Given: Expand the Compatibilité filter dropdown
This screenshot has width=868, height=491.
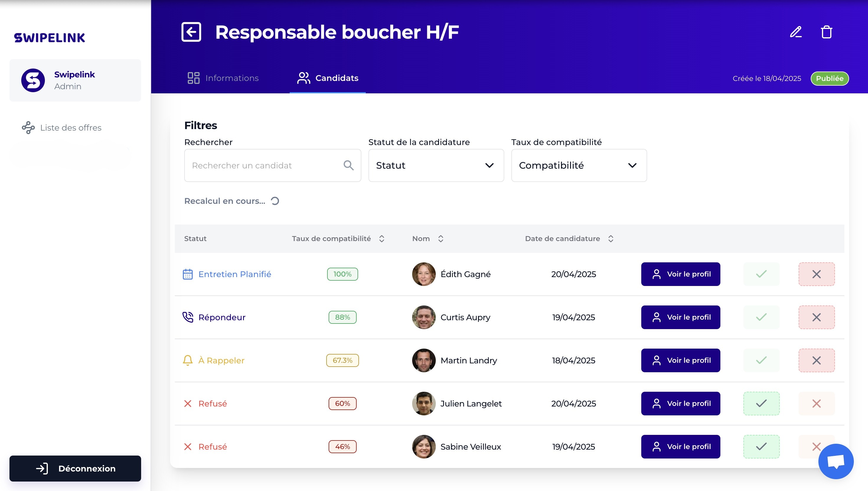Looking at the screenshot, I should 579,165.
